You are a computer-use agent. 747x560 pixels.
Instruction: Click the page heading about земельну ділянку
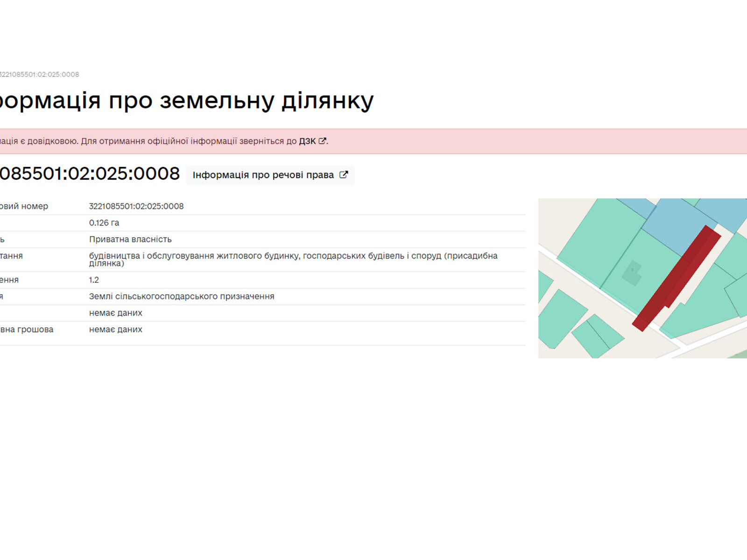pos(187,100)
